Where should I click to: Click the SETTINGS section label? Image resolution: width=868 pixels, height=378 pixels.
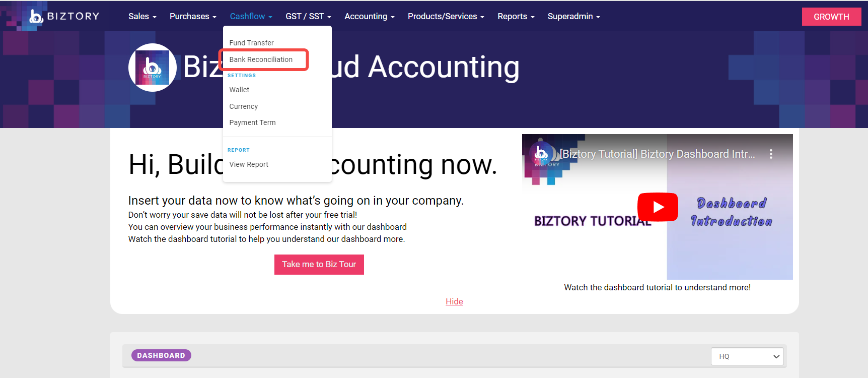(242, 76)
